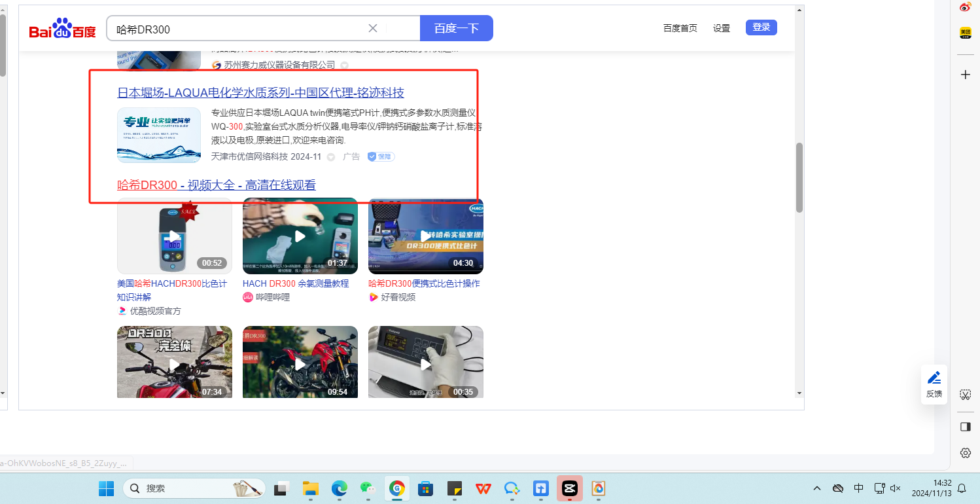Viewport: 980px width, 504px height.
Task: Click the 广告 label
Action: [x=351, y=156]
